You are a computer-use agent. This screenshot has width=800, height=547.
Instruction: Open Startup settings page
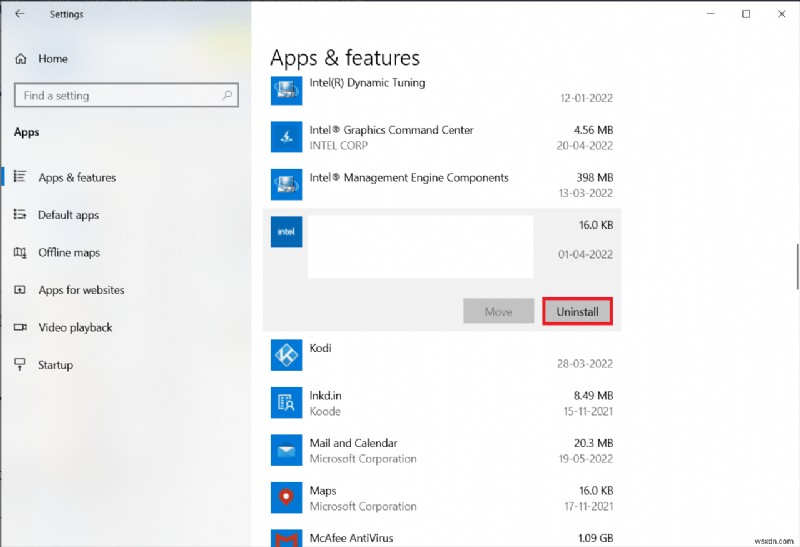click(55, 365)
